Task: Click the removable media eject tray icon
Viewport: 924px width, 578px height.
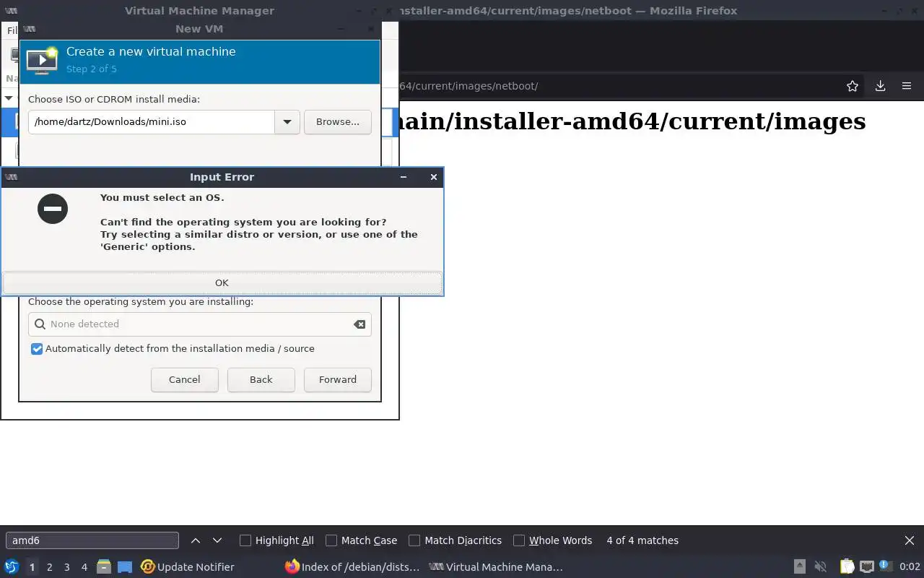Action: 799,567
